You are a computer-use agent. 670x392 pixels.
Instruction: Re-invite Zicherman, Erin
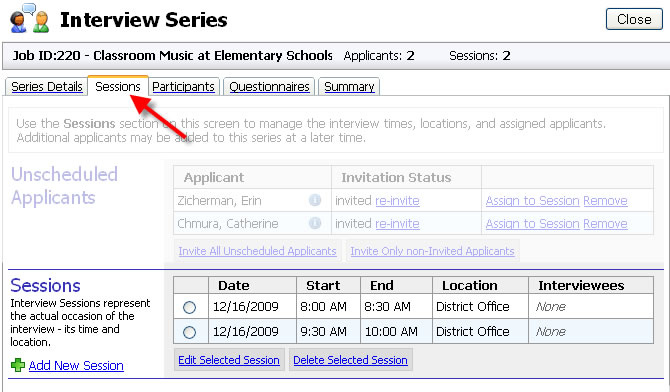tap(397, 200)
